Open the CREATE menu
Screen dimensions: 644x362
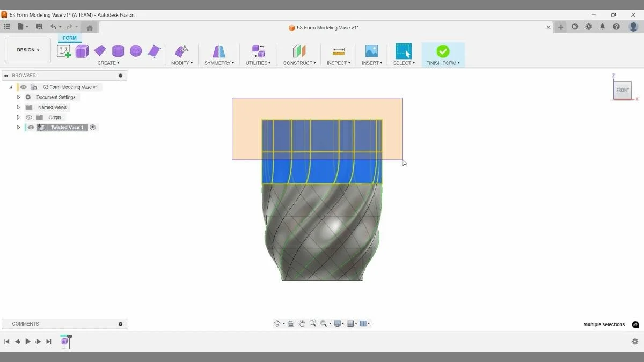(108, 63)
